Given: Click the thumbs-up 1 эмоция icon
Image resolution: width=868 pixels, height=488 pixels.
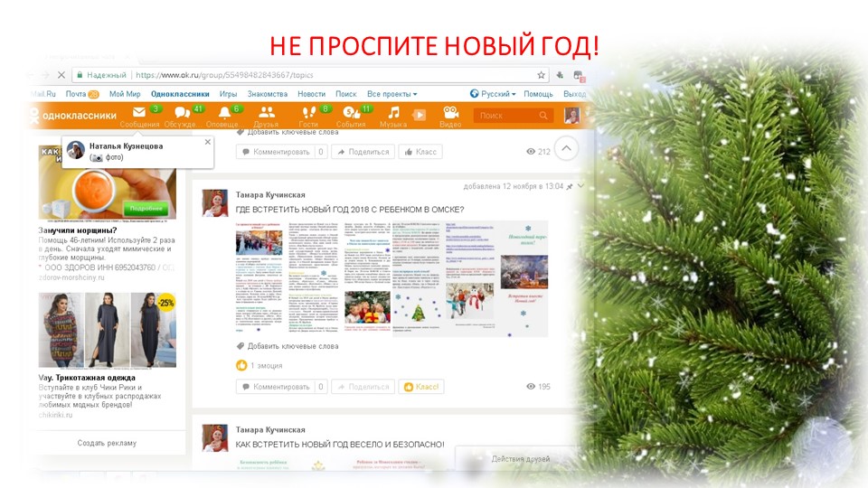Looking at the screenshot, I should click(x=241, y=365).
